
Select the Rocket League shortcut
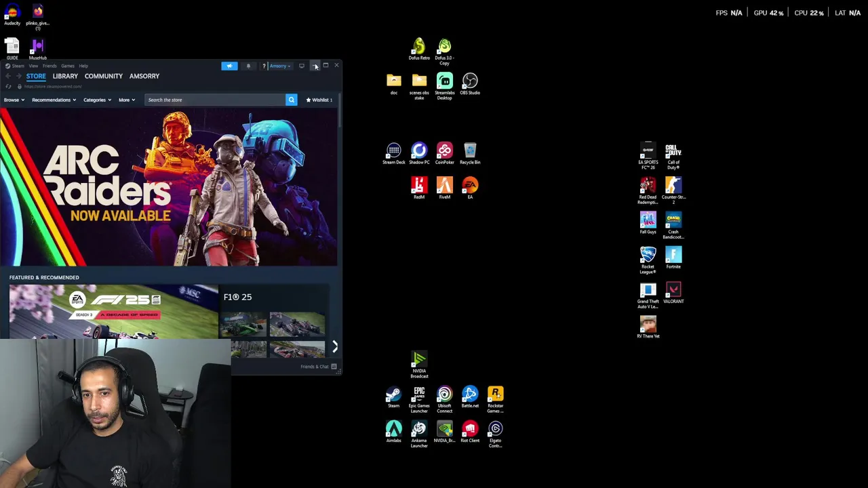coord(648,260)
